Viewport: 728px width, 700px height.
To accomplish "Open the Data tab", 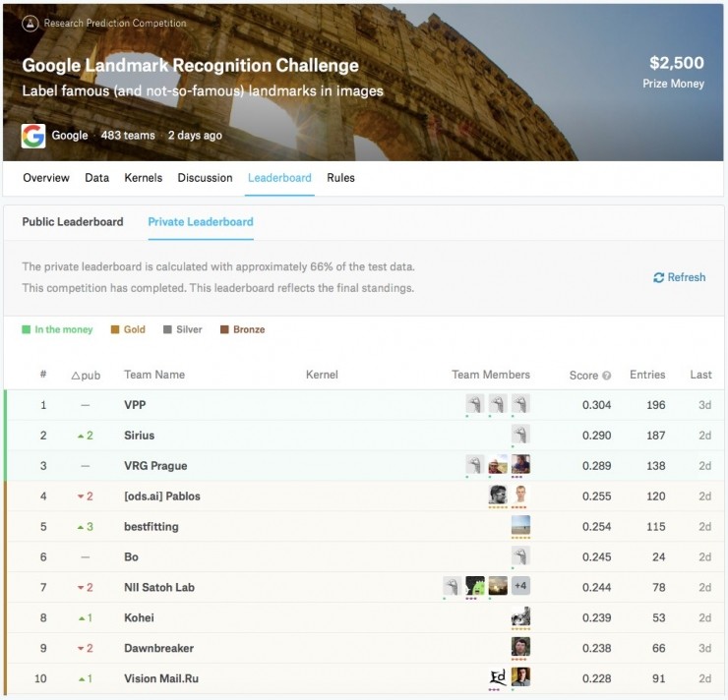I will [96, 178].
